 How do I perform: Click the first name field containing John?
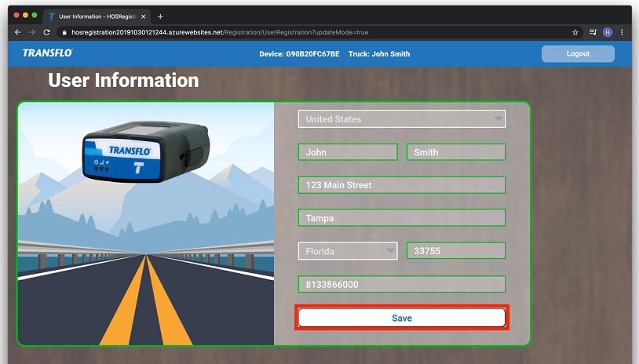click(x=348, y=152)
